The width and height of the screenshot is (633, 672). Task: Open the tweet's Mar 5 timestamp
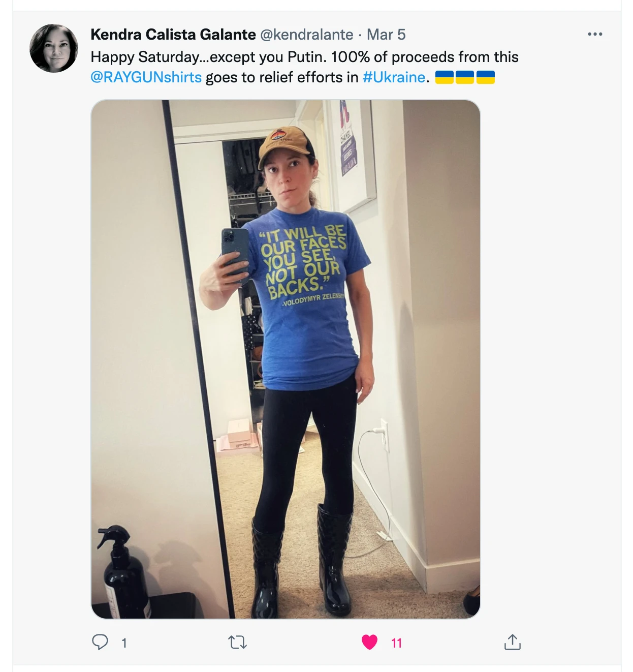386,35
